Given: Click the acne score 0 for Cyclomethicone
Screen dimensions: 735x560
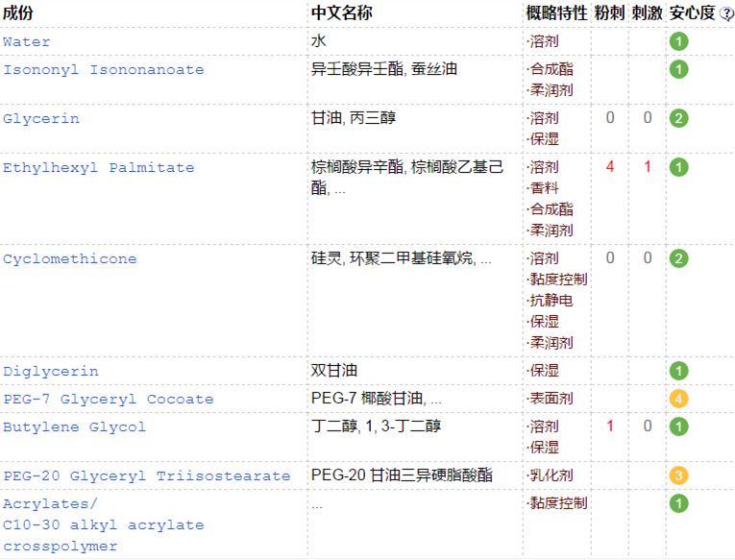Looking at the screenshot, I should (610, 257).
